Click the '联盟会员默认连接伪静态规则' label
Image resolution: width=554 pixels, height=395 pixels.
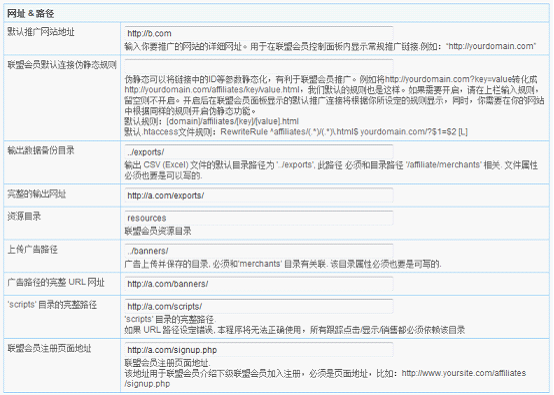coord(62,65)
